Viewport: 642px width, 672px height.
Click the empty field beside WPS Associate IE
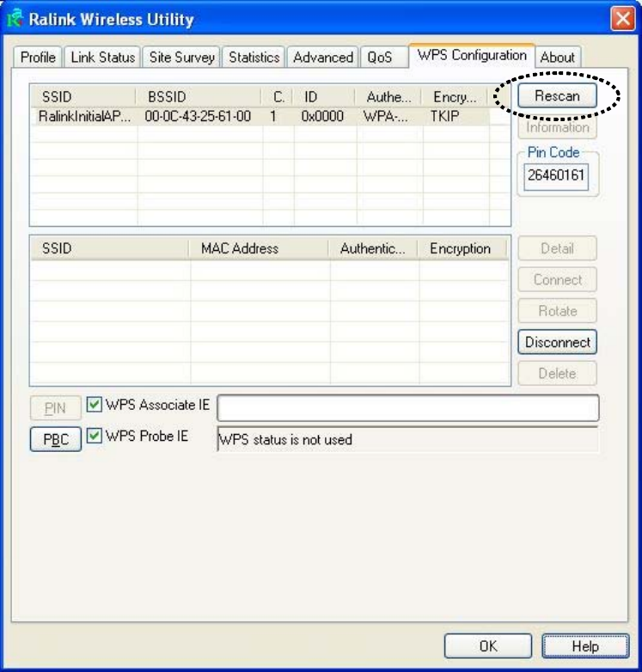tap(408, 408)
